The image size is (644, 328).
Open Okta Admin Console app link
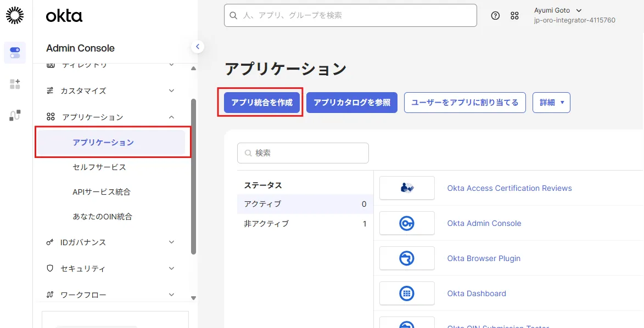tap(484, 223)
